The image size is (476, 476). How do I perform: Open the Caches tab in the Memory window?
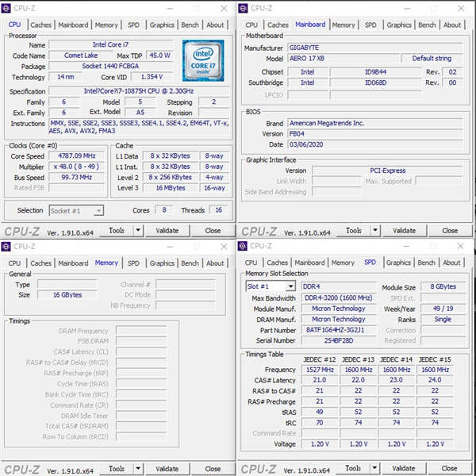point(40,263)
